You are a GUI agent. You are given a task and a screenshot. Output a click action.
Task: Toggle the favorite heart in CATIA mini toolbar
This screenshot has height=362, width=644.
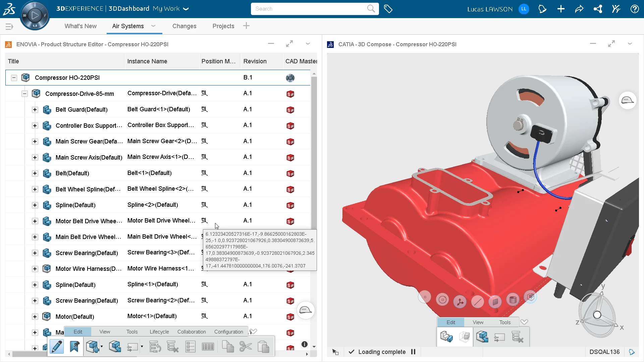point(525,322)
